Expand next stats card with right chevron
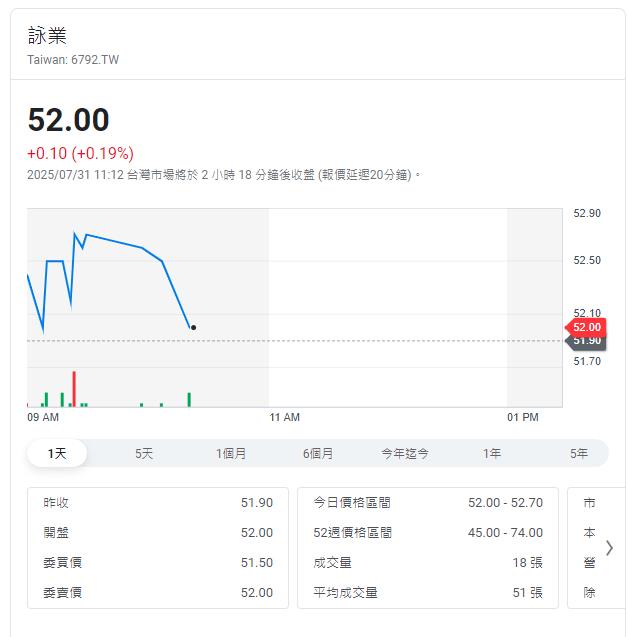 coord(609,548)
